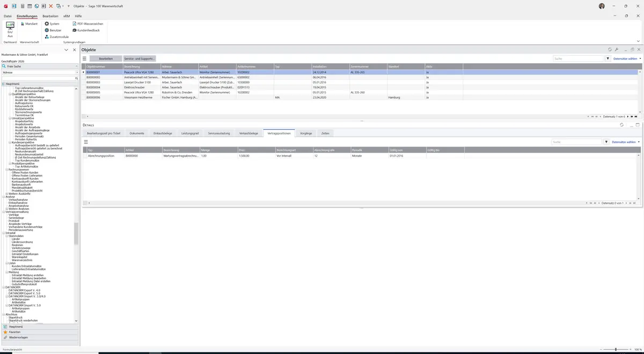The height and width of the screenshot is (354, 644).
Task: Click the calculator icon in title bar
Action: [x=21, y=6]
